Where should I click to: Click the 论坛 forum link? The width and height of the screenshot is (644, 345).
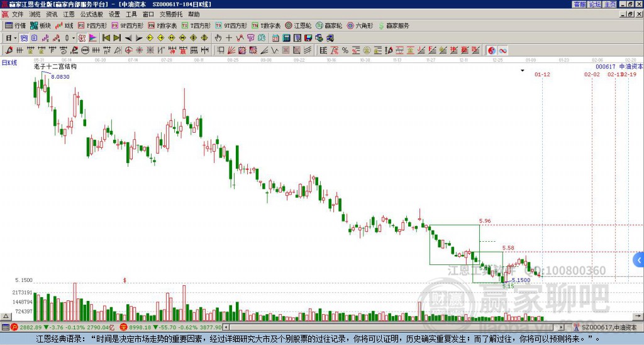(x=594, y=4)
